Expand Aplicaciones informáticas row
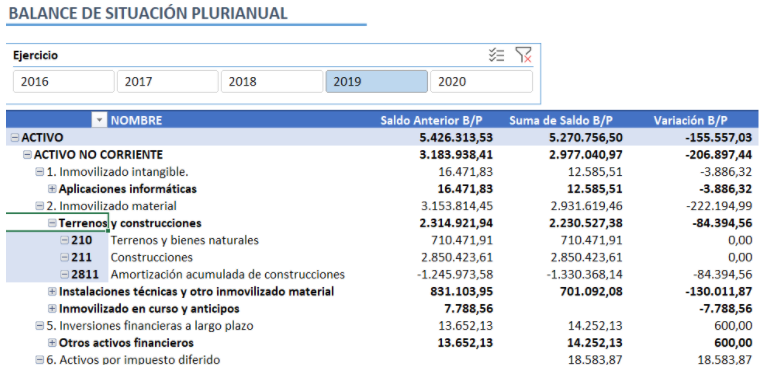Viewport: 765px width, 371px height. [52, 189]
